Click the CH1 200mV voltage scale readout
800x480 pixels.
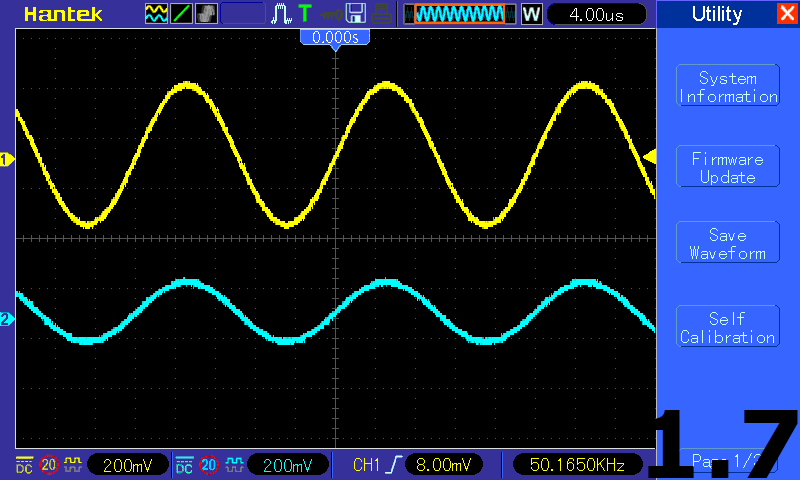pos(126,465)
